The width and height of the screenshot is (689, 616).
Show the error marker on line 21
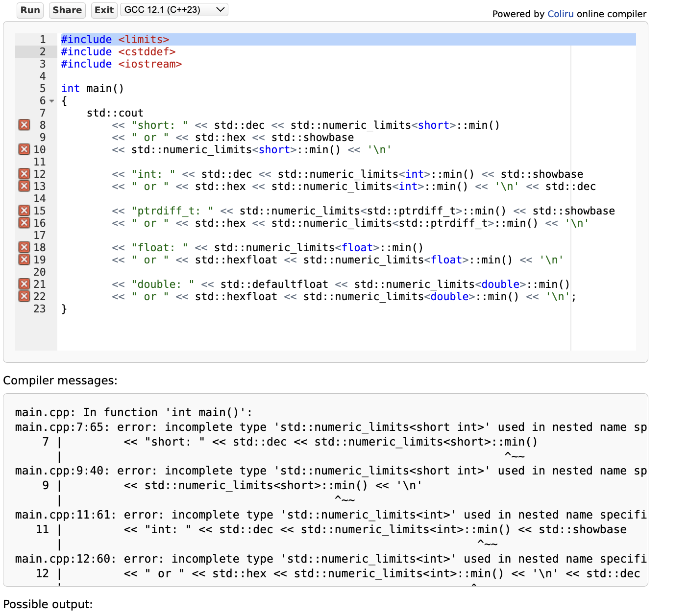pos(24,284)
